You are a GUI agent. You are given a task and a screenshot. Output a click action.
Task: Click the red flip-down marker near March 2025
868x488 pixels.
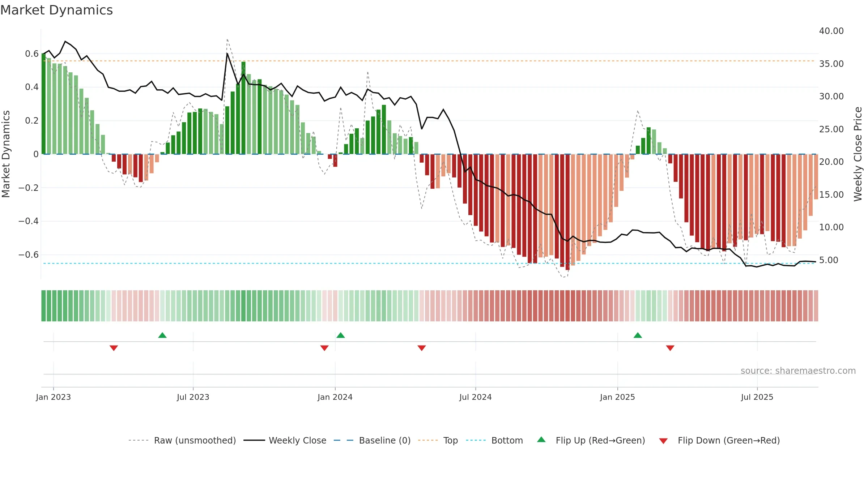pos(670,348)
